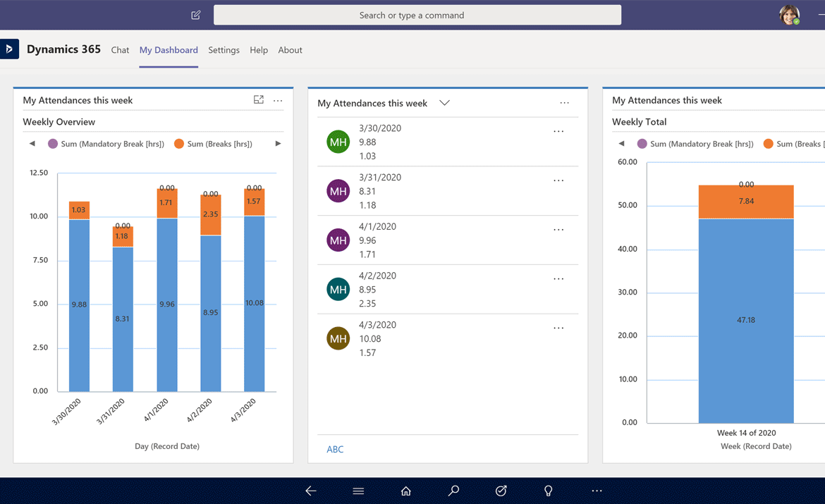825x504 pixels.
Task: Expand the Weekly Overview chart to full view
Action: click(x=259, y=100)
